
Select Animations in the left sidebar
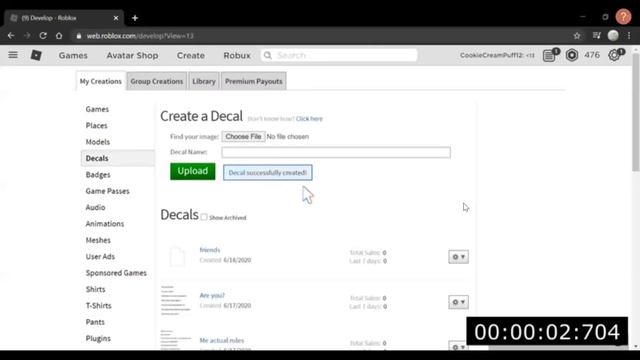point(104,224)
